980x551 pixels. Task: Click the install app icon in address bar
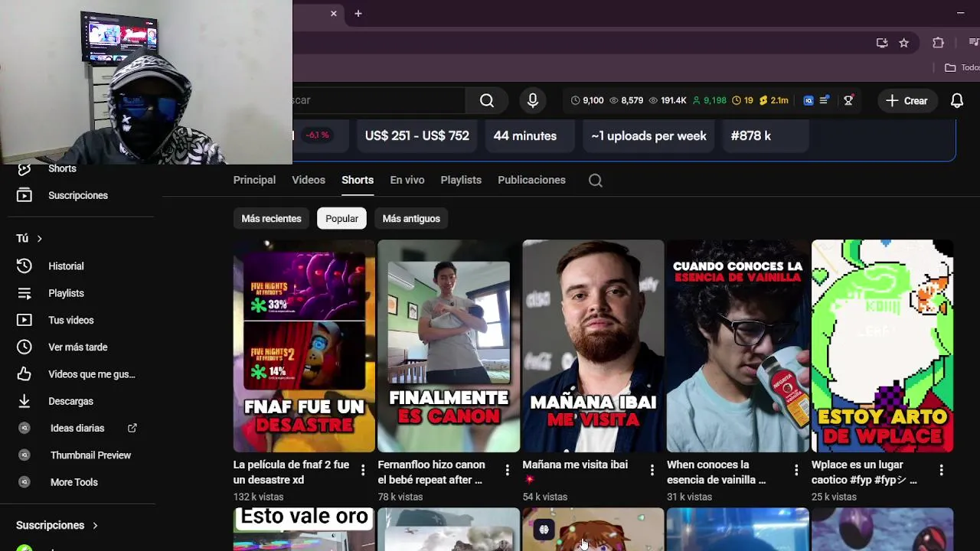point(882,43)
